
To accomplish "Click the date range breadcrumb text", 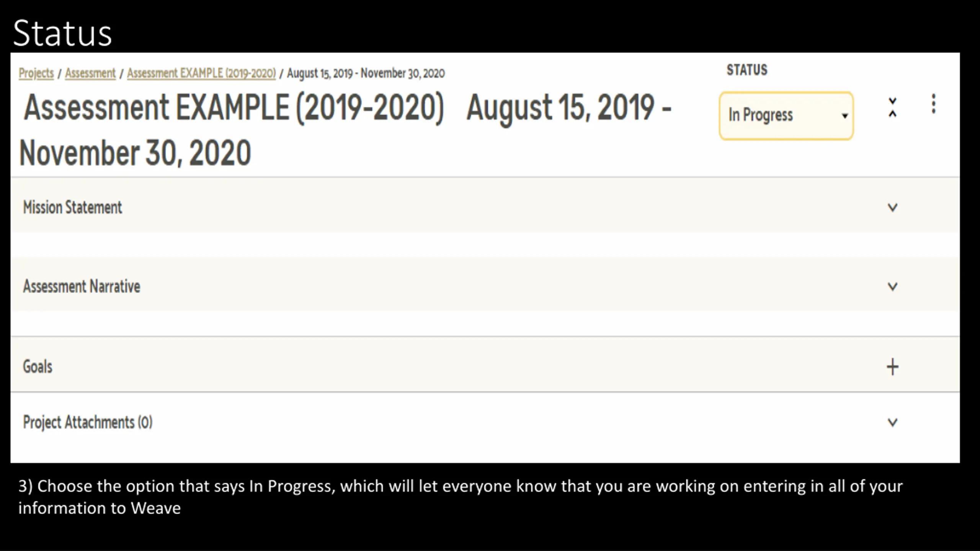I will [x=366, y=73].
